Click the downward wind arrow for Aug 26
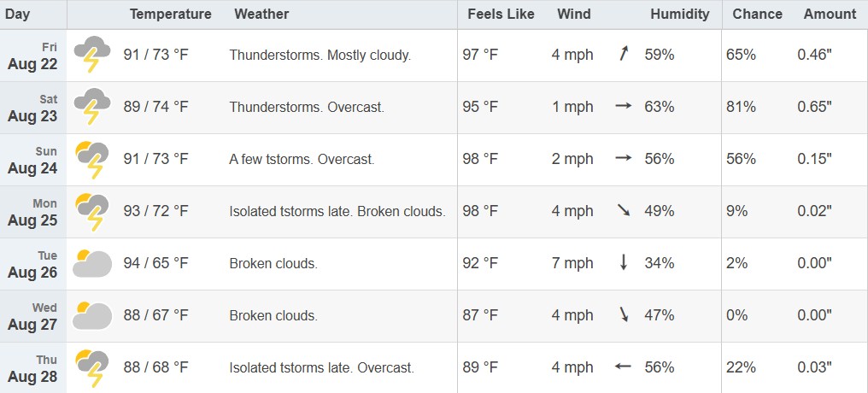The width and height of the screenshot is (868, 393). pyautogui.click(x=624, y=263)
